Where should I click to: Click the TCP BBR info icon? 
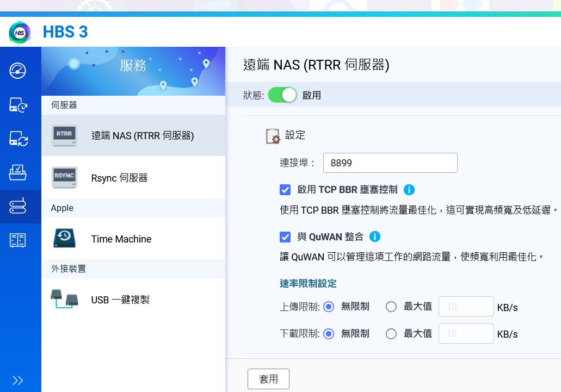(409, 190)
